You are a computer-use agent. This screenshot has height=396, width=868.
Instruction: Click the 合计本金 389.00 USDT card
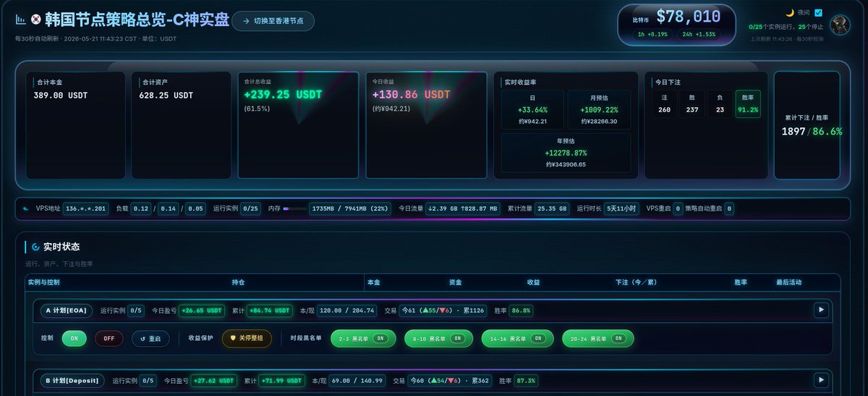tap(76, 125)
